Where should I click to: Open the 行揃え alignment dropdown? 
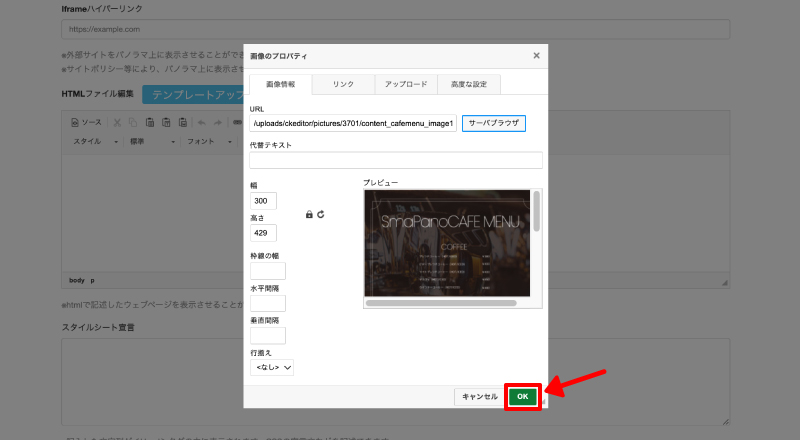272,368
